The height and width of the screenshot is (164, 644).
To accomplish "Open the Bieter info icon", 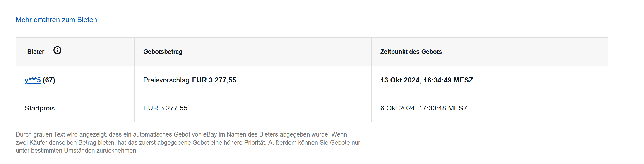I will pos(57,50).
